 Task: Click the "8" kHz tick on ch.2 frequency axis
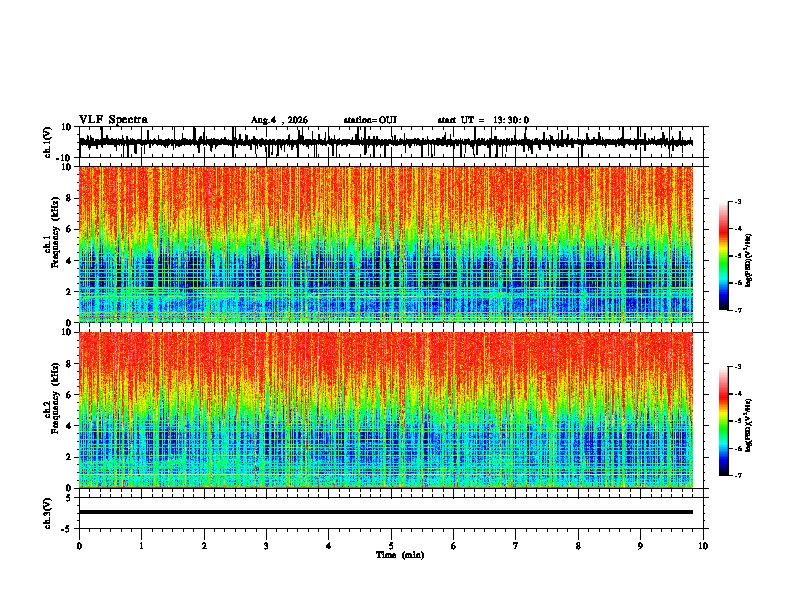[69, 364]
